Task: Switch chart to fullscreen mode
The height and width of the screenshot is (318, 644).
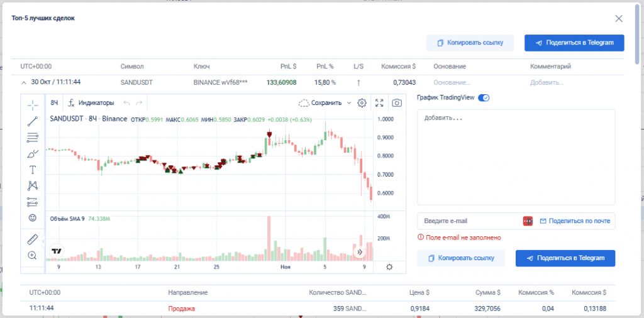Action: pyautogui.click(x=379, y=102)
